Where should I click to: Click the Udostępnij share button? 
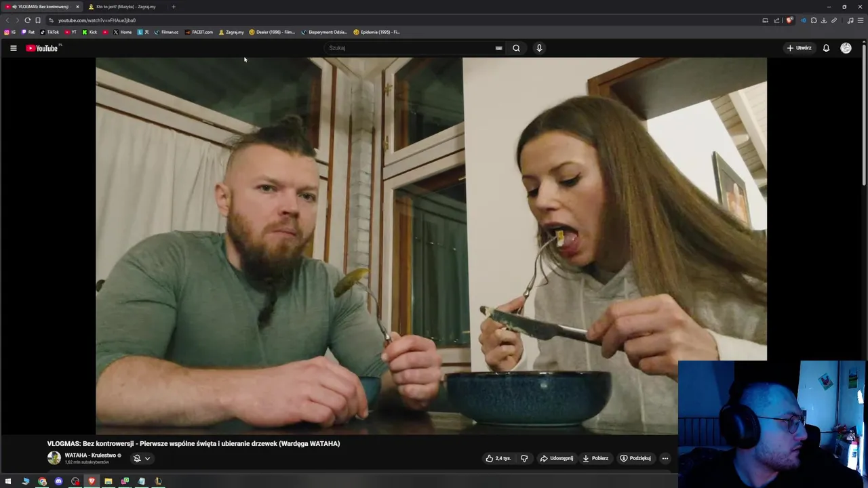(557, 458)
